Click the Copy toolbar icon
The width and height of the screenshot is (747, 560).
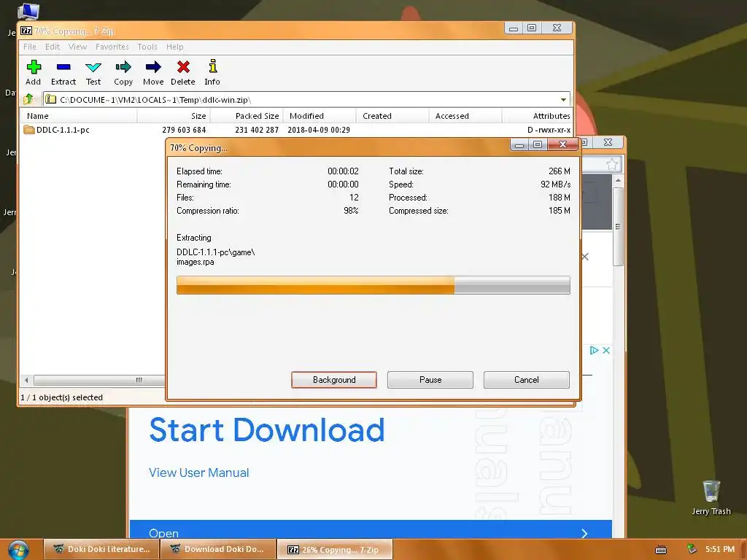pyautogui.click(x=123, y=67)
